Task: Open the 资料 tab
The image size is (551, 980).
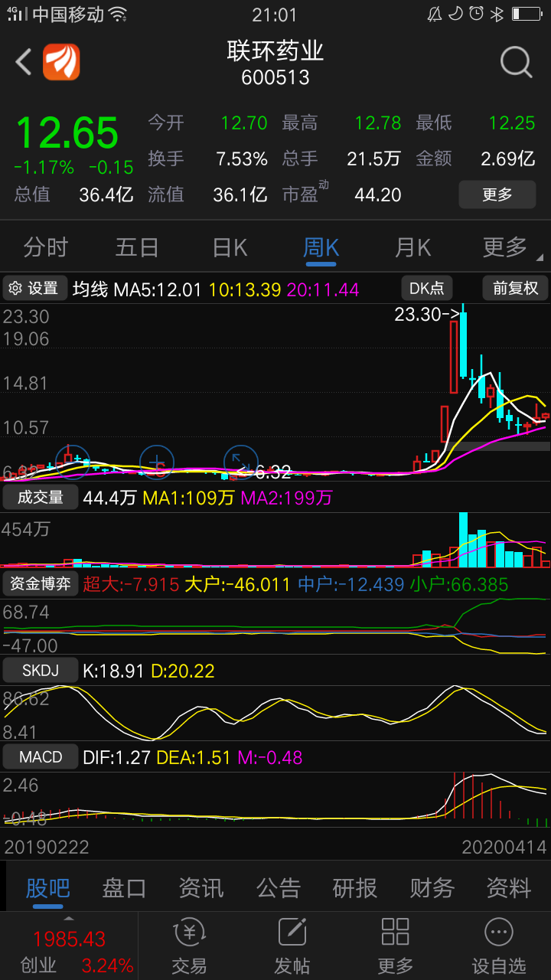Action: coord(509,888)
